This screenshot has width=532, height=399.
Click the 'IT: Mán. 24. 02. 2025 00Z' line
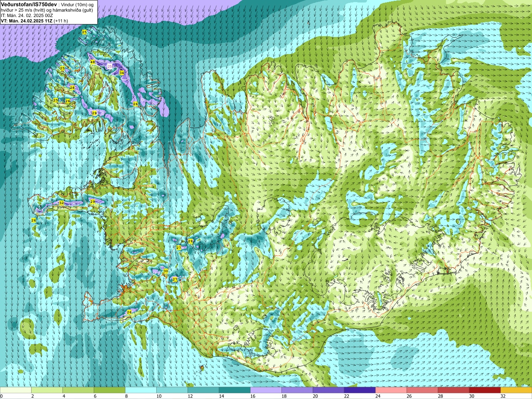(27, 15)
